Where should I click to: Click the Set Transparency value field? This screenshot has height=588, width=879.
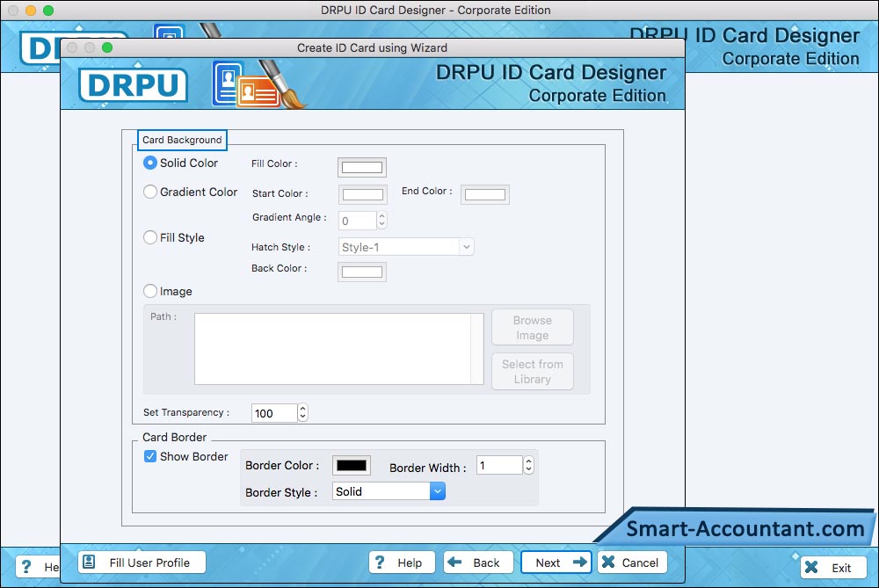(x=274, y=413)
